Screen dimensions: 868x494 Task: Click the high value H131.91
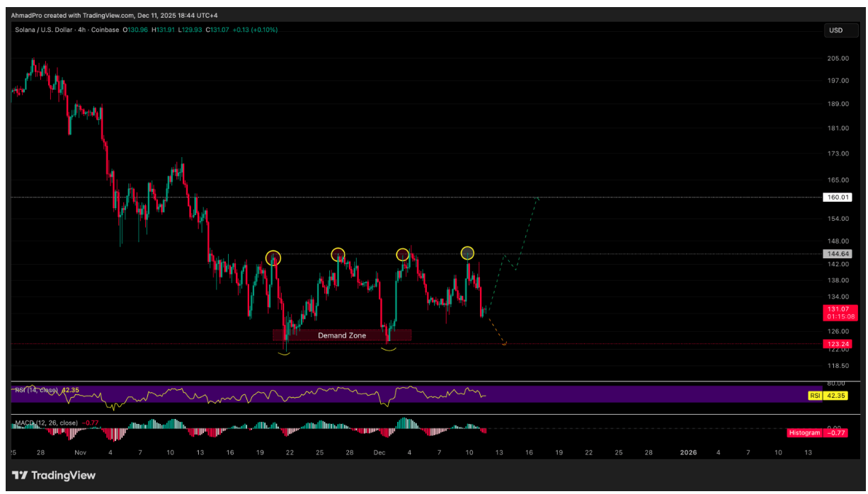[x=164, y=30]
